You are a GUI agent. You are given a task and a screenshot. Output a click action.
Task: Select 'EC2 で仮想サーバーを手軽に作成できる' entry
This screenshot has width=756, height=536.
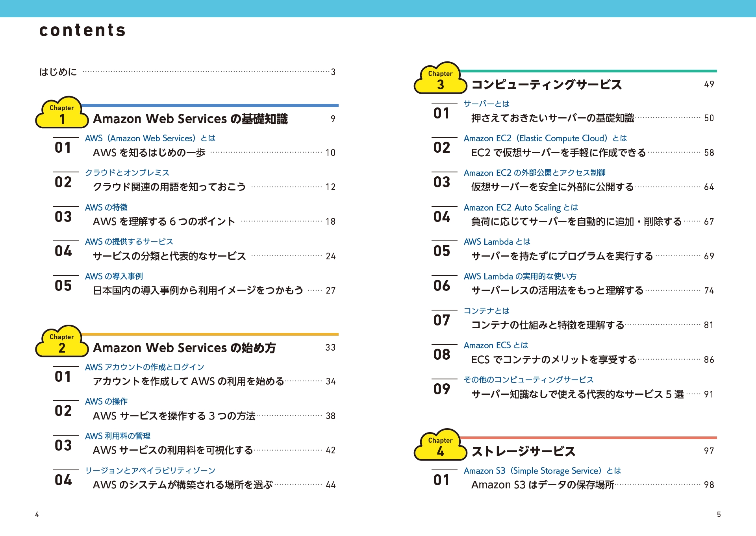(559, 152)
